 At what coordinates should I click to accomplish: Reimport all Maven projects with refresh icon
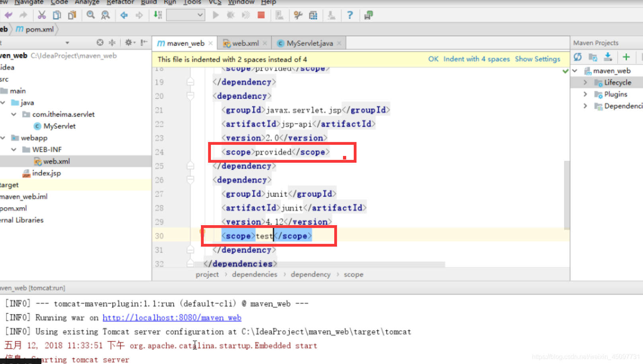pyautogui.click(x=578, y=57)
